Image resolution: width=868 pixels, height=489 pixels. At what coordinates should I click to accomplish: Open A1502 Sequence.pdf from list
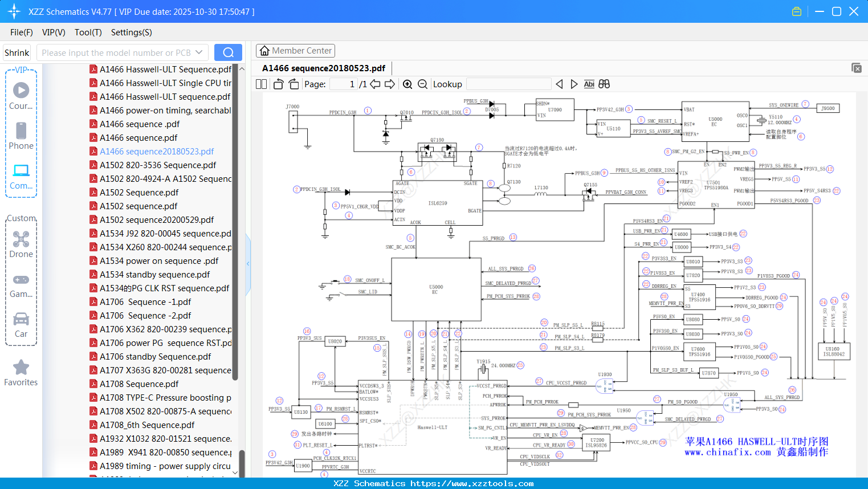pyautogui.click(x=139, y=193)
